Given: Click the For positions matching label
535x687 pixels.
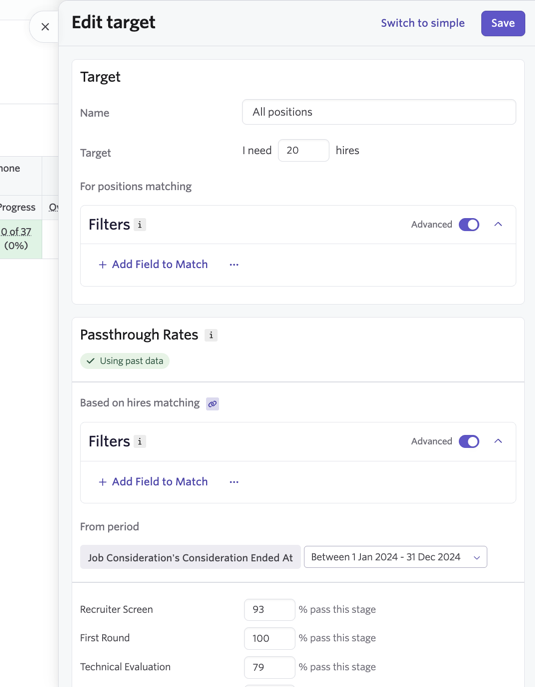Looking at the screenshot, I should click(x=136, y=187).
